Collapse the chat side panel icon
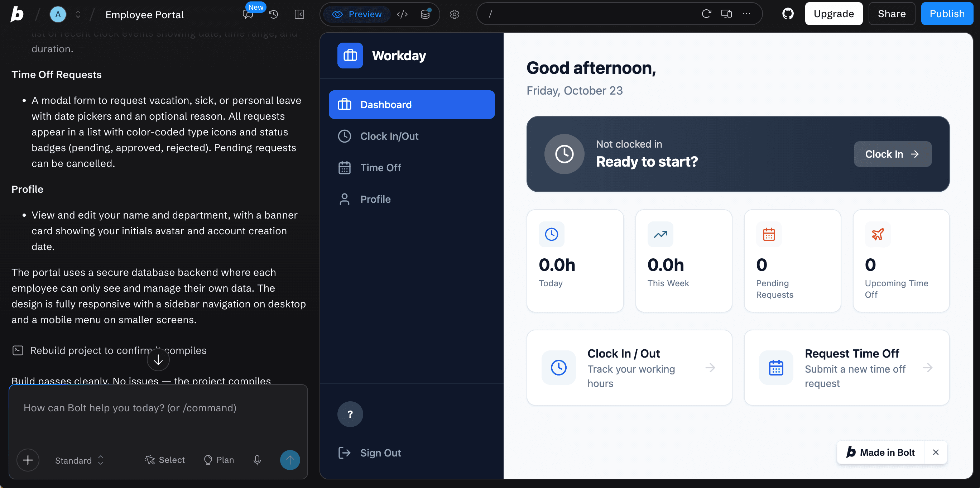980x488 pixels. click(x=299, y=14)
